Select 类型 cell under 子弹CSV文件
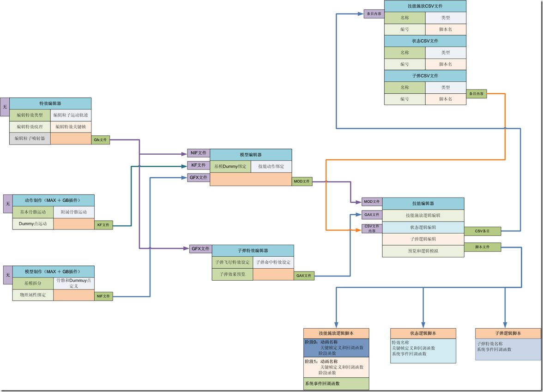The height and width of the screenshot is (392, 543). [x=446, y=88]
